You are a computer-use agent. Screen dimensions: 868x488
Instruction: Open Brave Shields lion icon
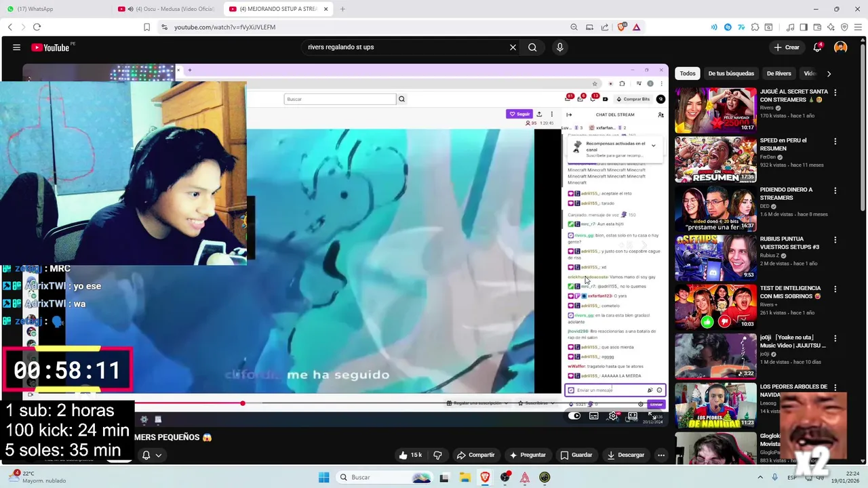coord(621,27)
